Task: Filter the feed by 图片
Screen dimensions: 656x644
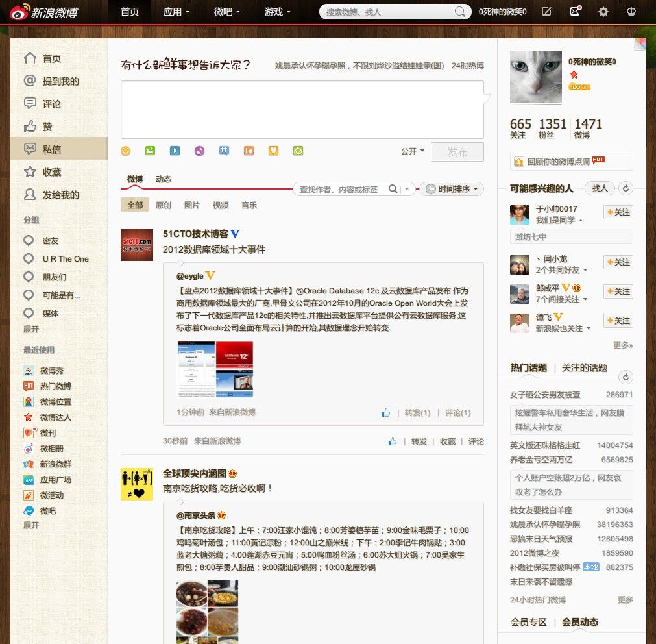Action: [x=191, y=205]
